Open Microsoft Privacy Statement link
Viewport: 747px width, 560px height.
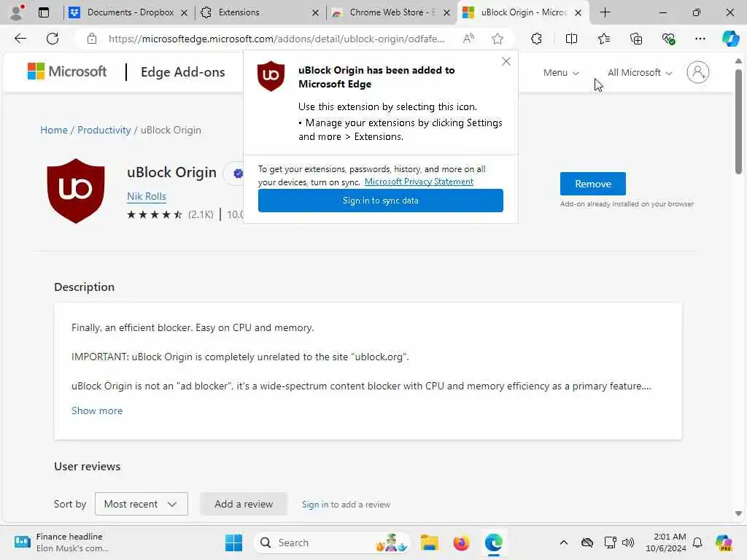click(x=419, y=182)
